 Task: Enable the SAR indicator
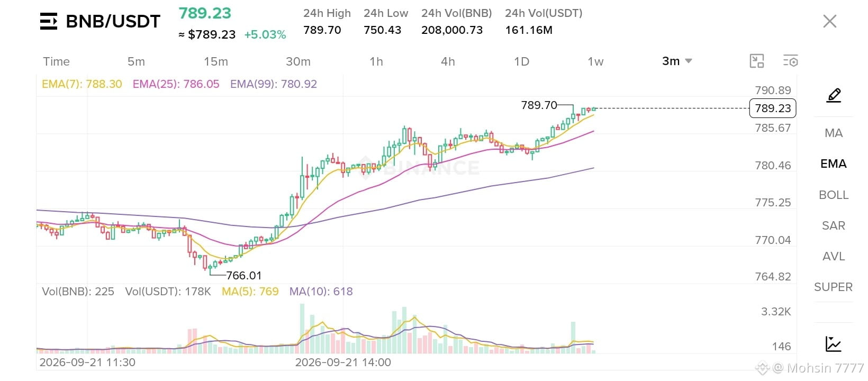[x=834, y=225]
